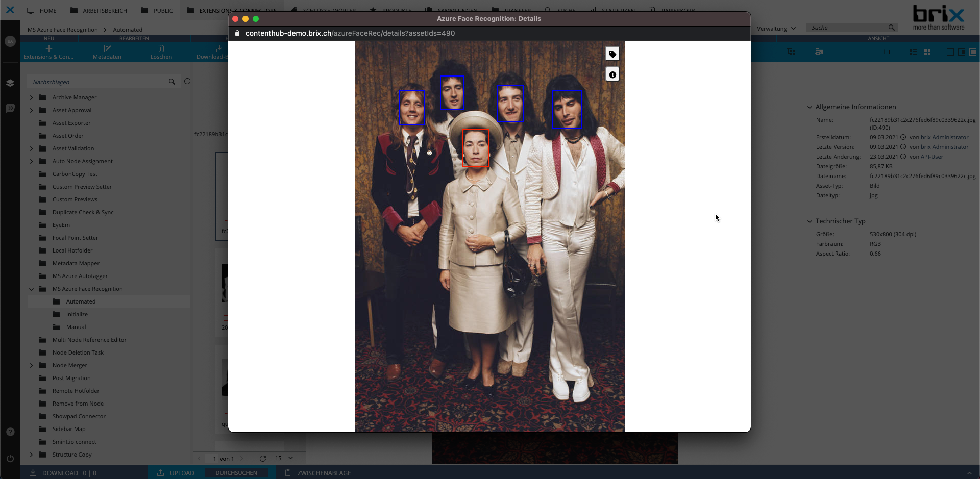Click the Download toolbar icon
The image size is (980, 479).
[219, 48]
